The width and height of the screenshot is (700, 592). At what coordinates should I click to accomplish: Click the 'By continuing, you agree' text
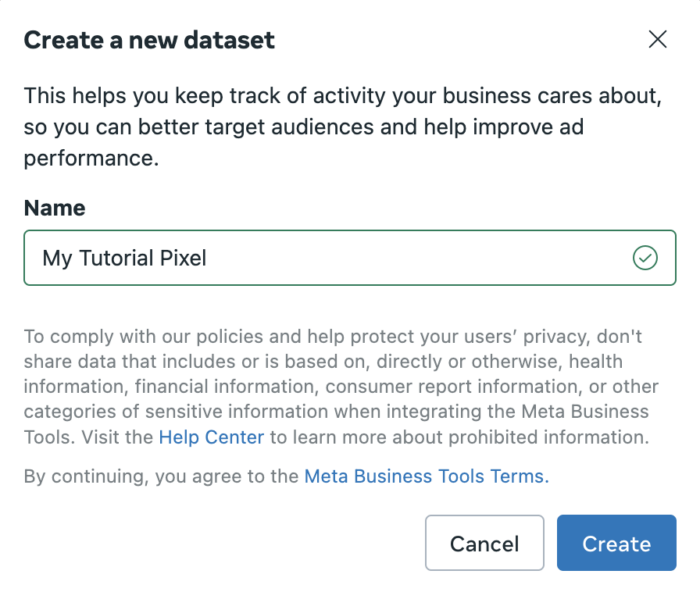tap(160, 477)
